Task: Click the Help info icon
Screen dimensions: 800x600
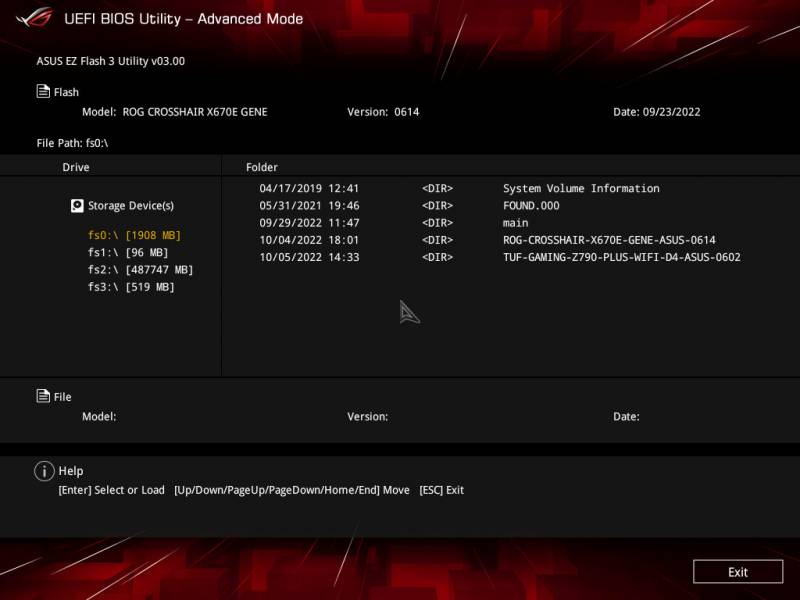Action: [44, 471]
